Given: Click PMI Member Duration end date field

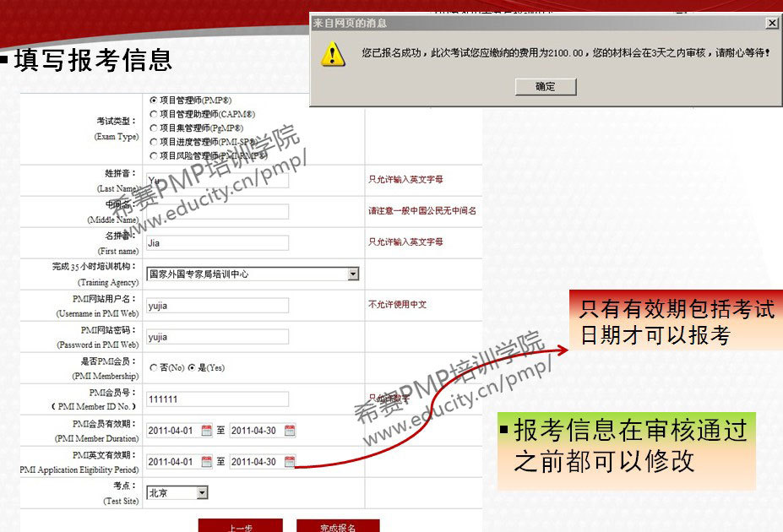Looking at the screenshot, I should [x=256, y=430].
